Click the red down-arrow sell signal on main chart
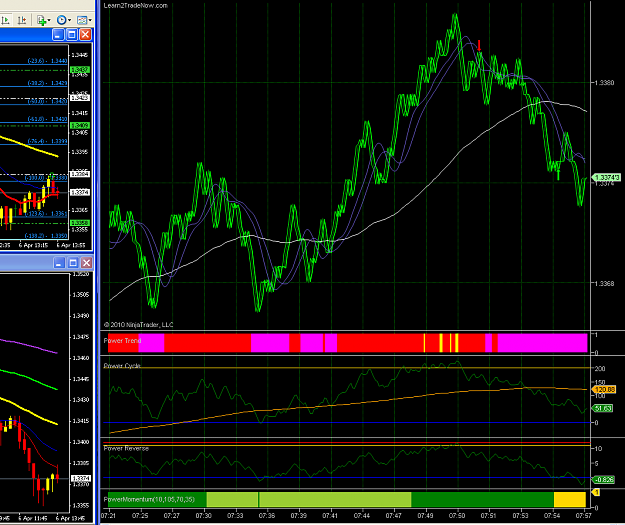The height and width of the screenshot is (525, 625). 479,45
